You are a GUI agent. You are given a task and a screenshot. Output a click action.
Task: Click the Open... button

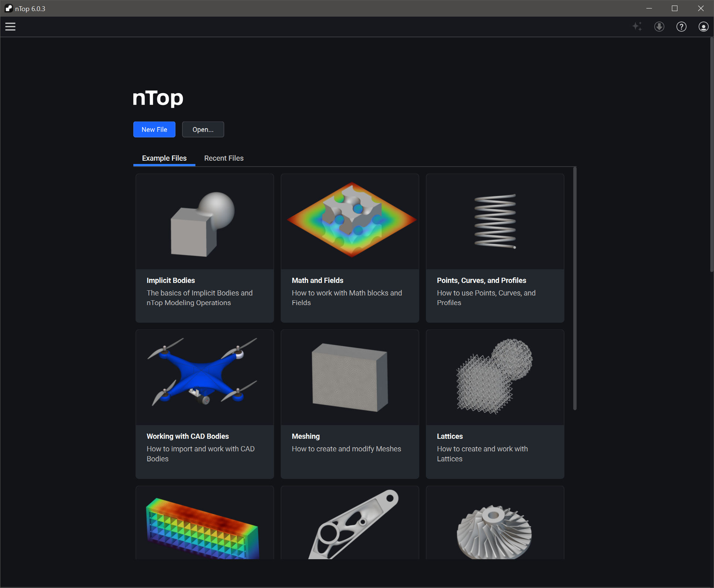(x=203, y=129)
